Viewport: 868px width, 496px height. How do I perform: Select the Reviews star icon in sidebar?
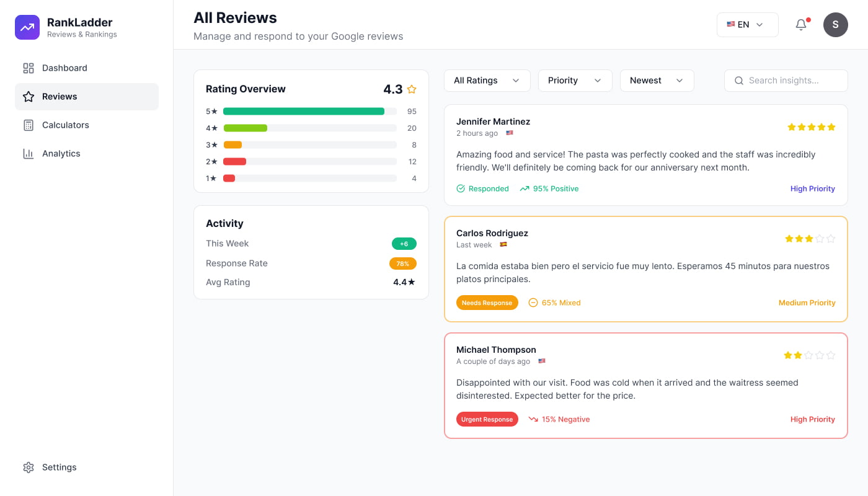pyautogui.click(x=29, y=96)
